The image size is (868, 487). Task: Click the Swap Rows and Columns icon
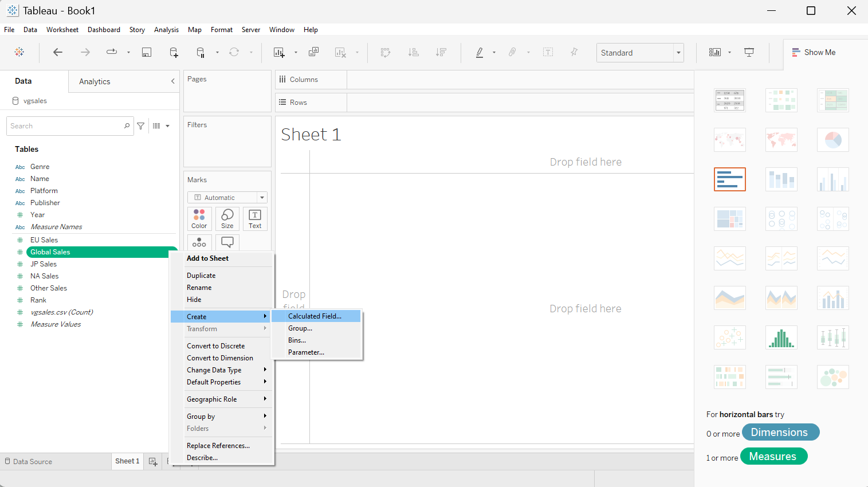(386, 52)
